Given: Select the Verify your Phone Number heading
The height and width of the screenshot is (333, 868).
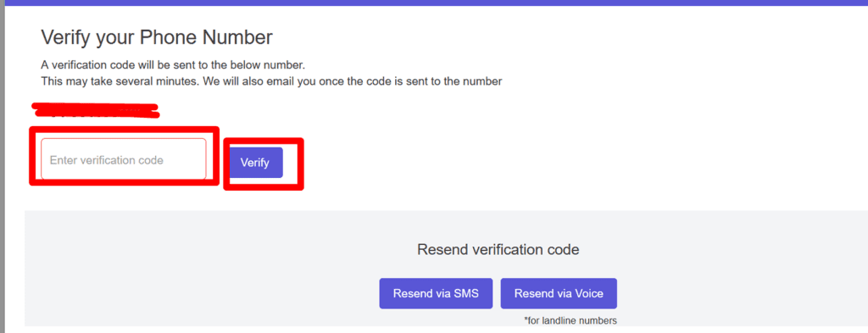Looking at the screenshot, I should (x=157, y=37).
